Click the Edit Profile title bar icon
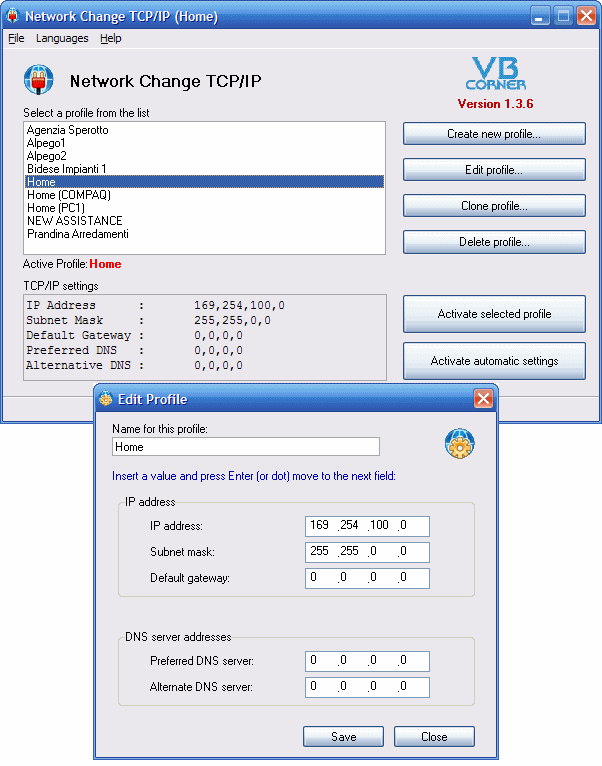Image resolution: width=602 pixels, height=766 pixels. 106,399
